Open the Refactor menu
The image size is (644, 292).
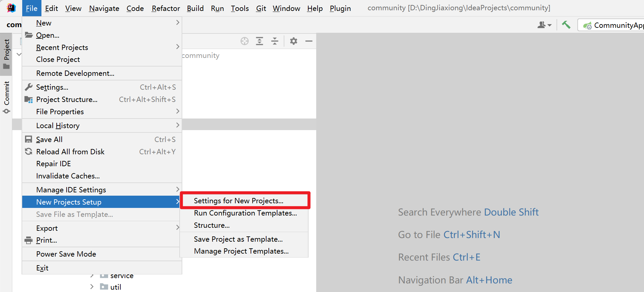pyautogui.click(x=166, y=8)
